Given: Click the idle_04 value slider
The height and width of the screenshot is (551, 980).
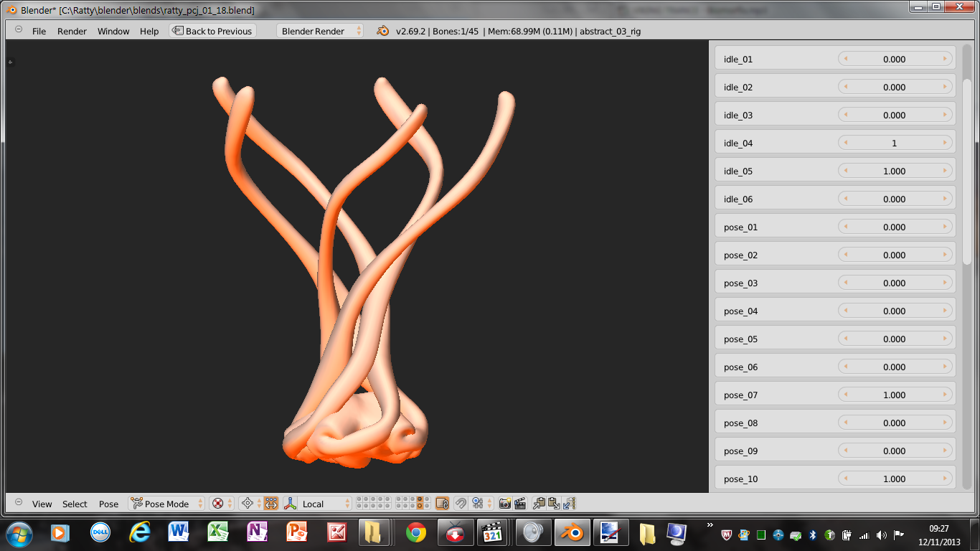Looking at the screenshot, I should (x=895, y=143).
